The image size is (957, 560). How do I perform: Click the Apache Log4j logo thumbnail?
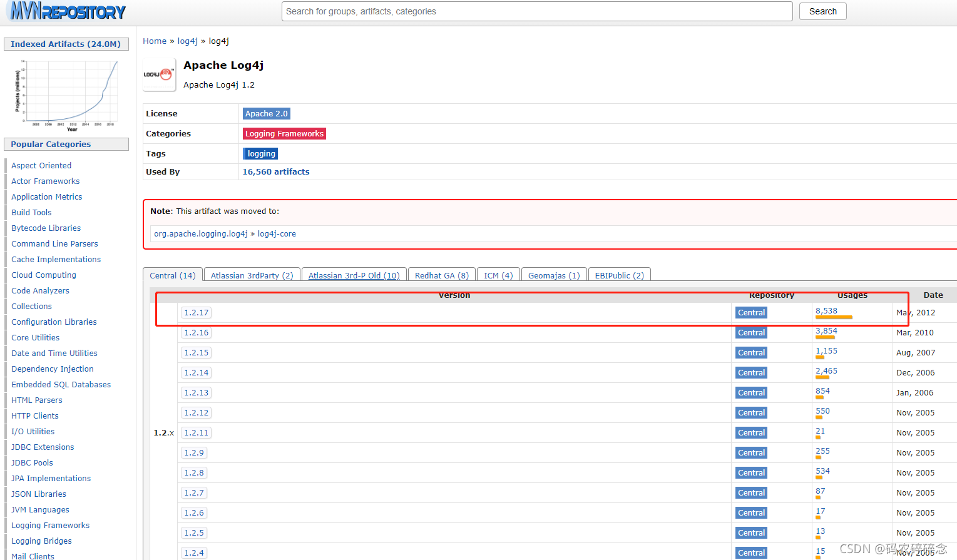[159, 74]
